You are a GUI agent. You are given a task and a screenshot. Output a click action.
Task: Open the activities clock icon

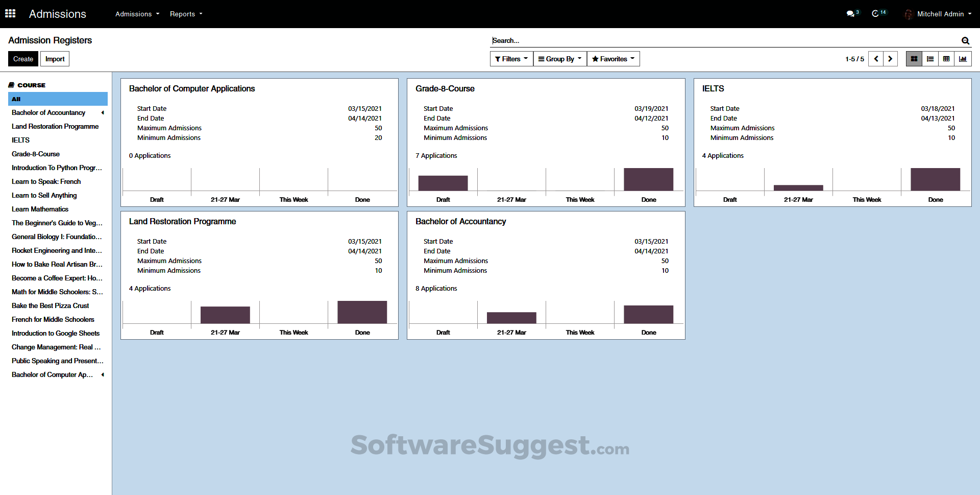click(875, 14)
